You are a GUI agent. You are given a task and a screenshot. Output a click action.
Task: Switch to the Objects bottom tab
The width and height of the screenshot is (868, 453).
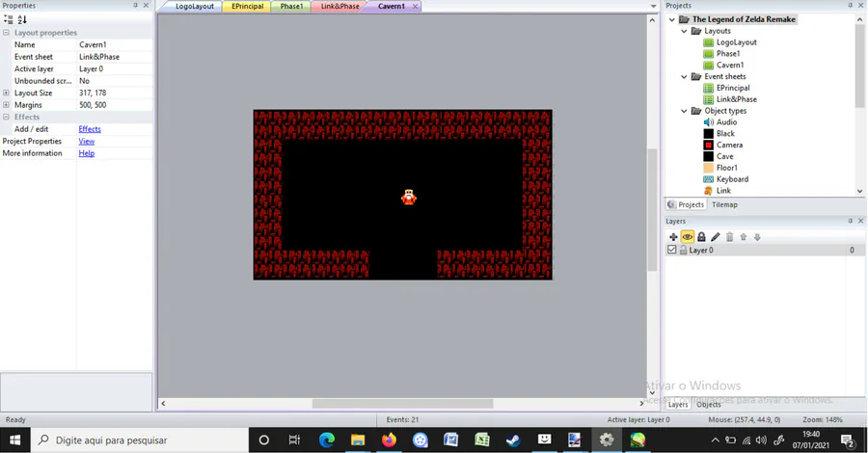pyautogui.click(x=709, y=404)
